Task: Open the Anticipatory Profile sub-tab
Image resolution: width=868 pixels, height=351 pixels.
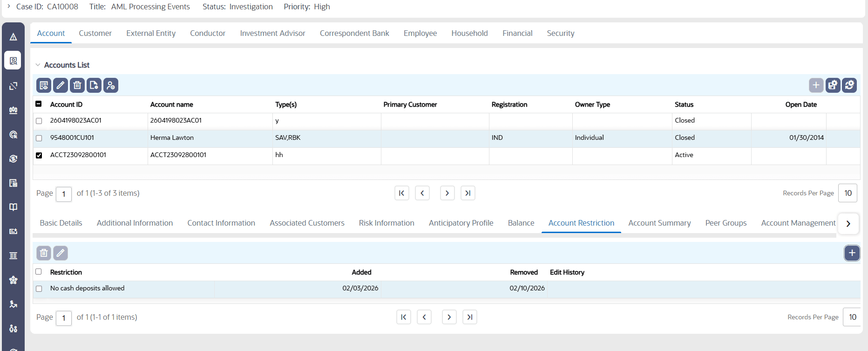Action: [461, 223]
